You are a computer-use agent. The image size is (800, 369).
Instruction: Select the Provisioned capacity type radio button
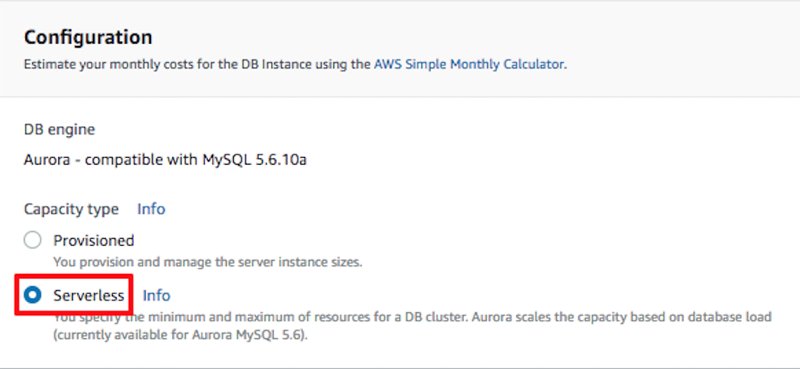point(33,240)
